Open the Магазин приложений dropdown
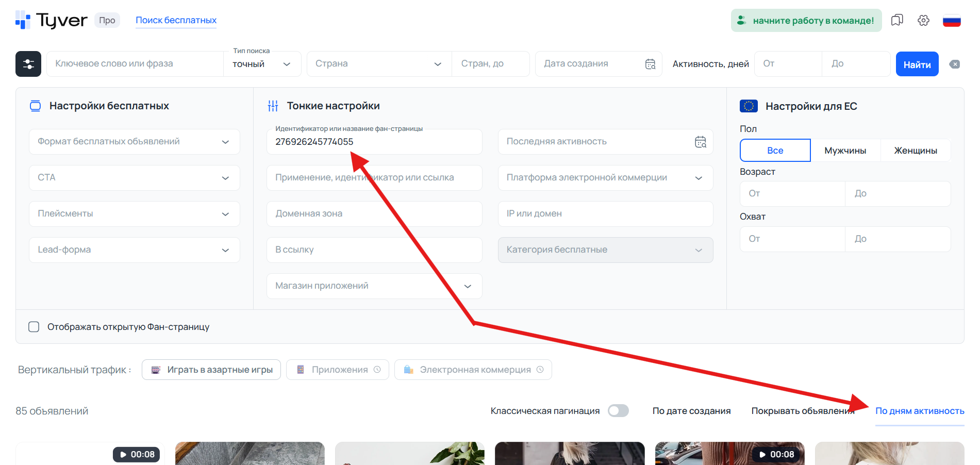 (374, 286)
